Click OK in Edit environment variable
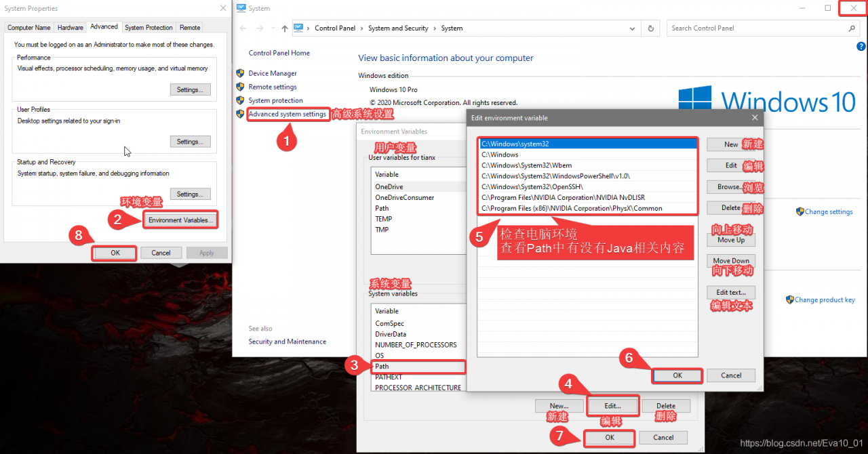 tap(677, 375)
